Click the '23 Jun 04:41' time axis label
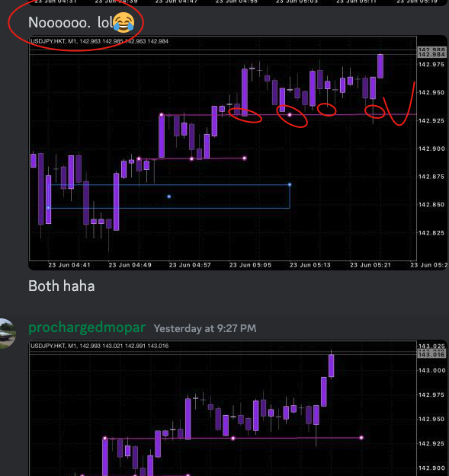This screenshot has width=449, height=476. click(x=69, y=265)
